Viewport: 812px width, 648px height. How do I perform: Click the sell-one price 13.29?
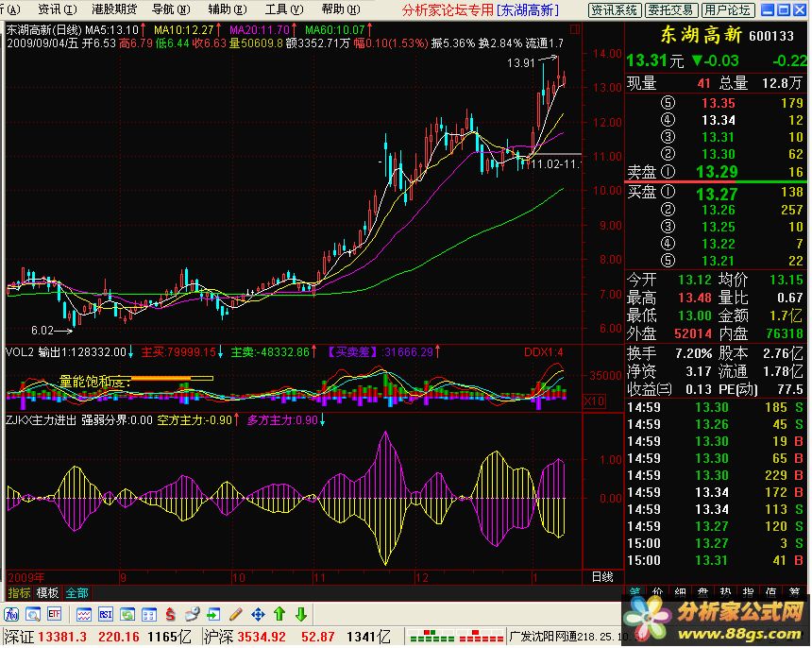[717, 172]
